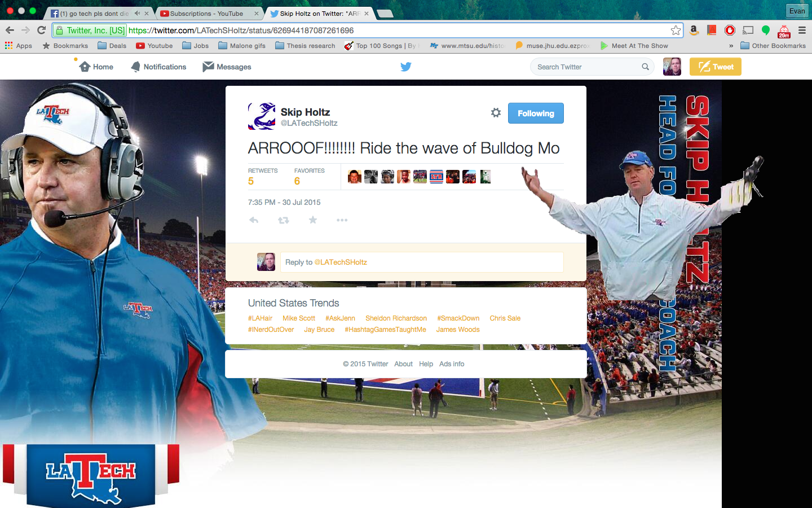The image size is (812, 508).
Task: Click the reply arrow icon under the tweet
Action: coord(254,220)
